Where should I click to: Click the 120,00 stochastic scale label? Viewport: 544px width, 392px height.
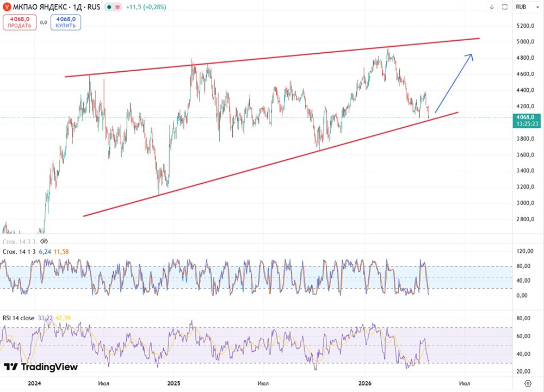524,251
